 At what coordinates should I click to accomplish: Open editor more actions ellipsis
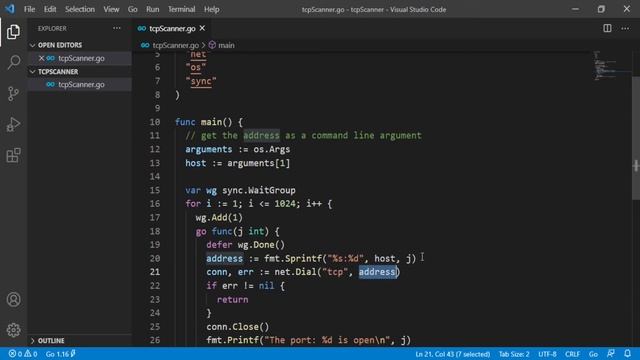point(625,28)
